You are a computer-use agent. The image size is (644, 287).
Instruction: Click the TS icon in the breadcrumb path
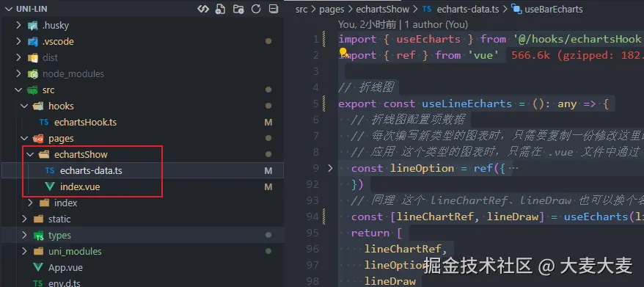[427, 9]
